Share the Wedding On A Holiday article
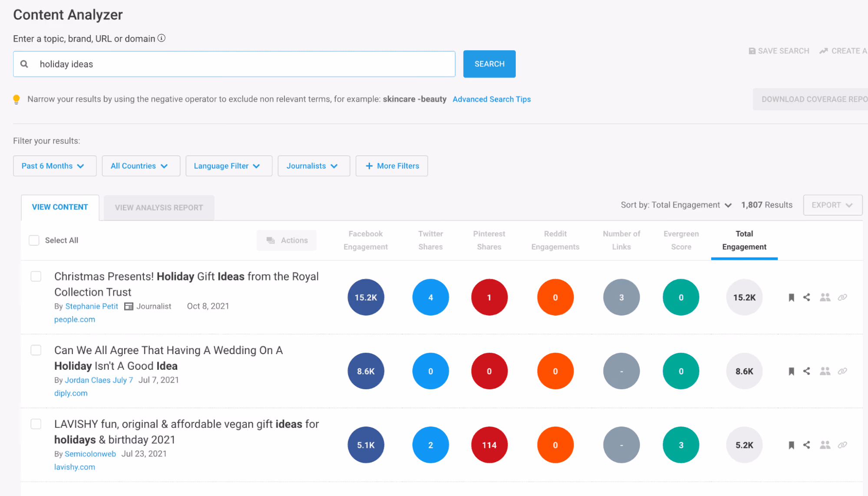868x496 pixels. click(x=807, y=371)
